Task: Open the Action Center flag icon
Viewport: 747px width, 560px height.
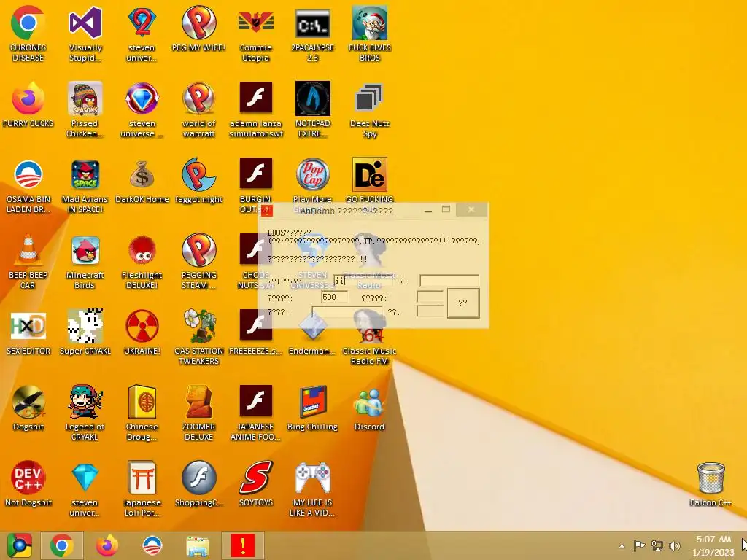Action: click(x=639, y=546)
